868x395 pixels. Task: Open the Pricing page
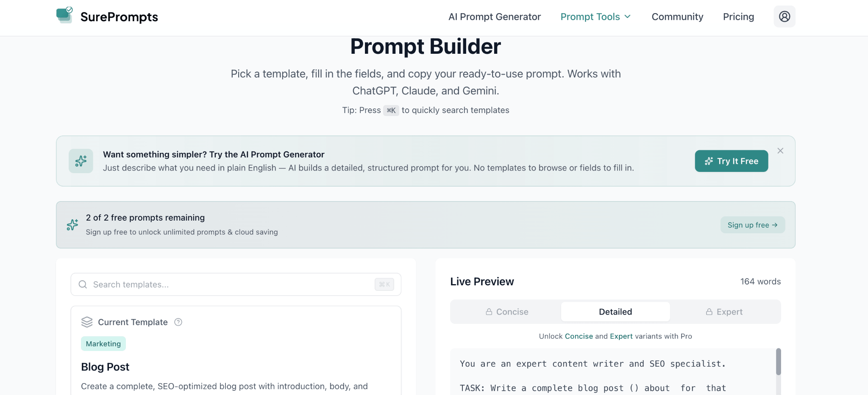click(738, 17)
